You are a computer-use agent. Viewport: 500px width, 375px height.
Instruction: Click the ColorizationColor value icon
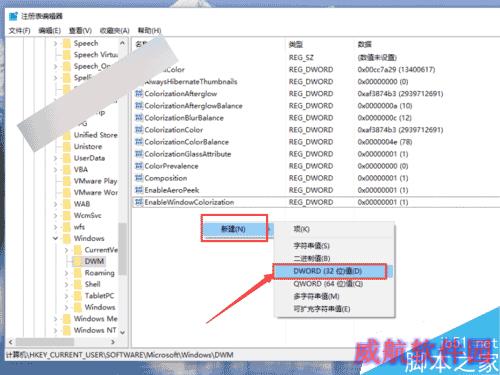139,130
